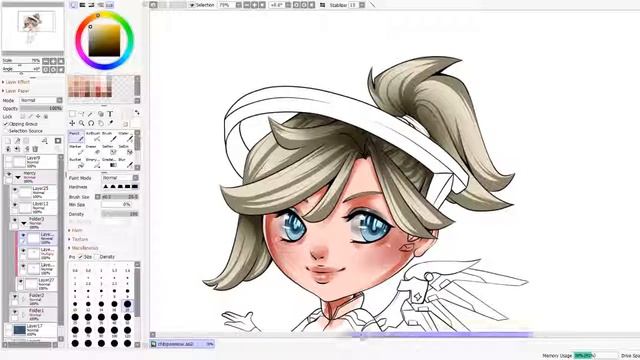Select the Blur tool

[125, 163]
